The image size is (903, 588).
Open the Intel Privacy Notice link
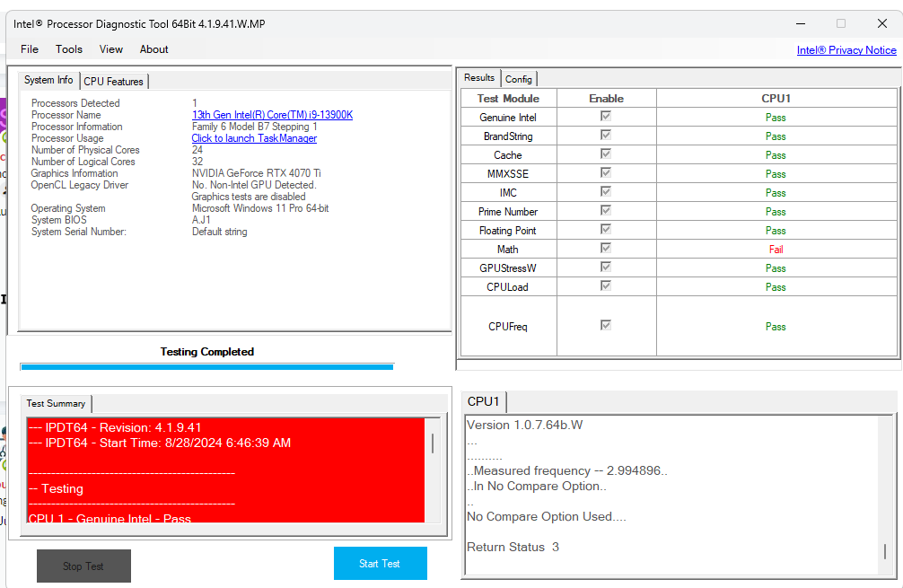pos(846,50)
